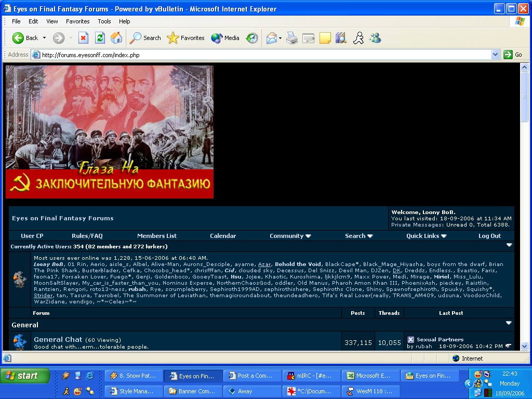
Task: Open the Edit menu
Action: 33,21
